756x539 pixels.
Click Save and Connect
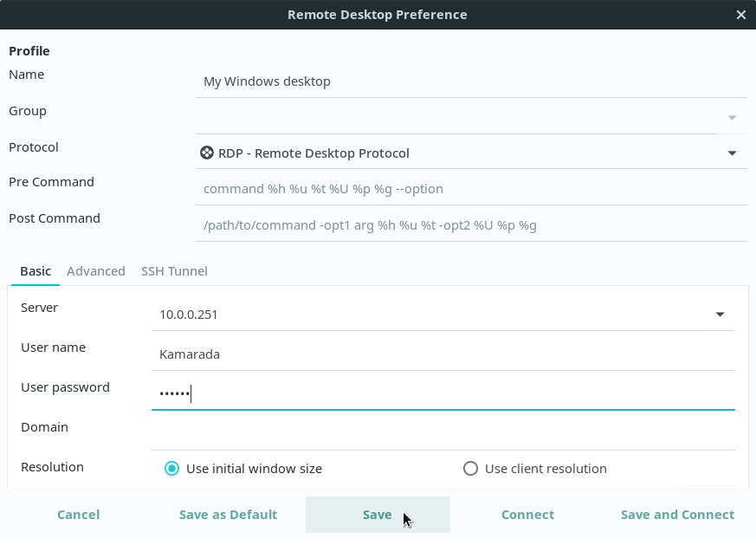[677, 515]
